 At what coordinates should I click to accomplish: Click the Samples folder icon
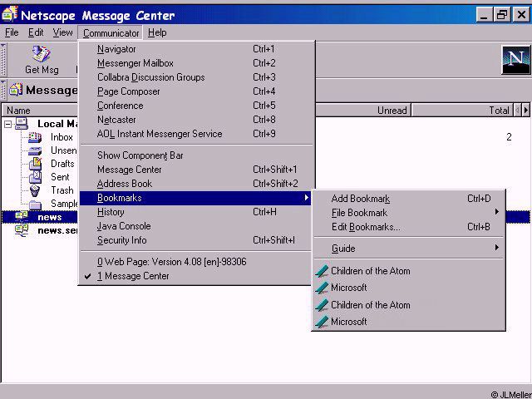coord(35,204)
